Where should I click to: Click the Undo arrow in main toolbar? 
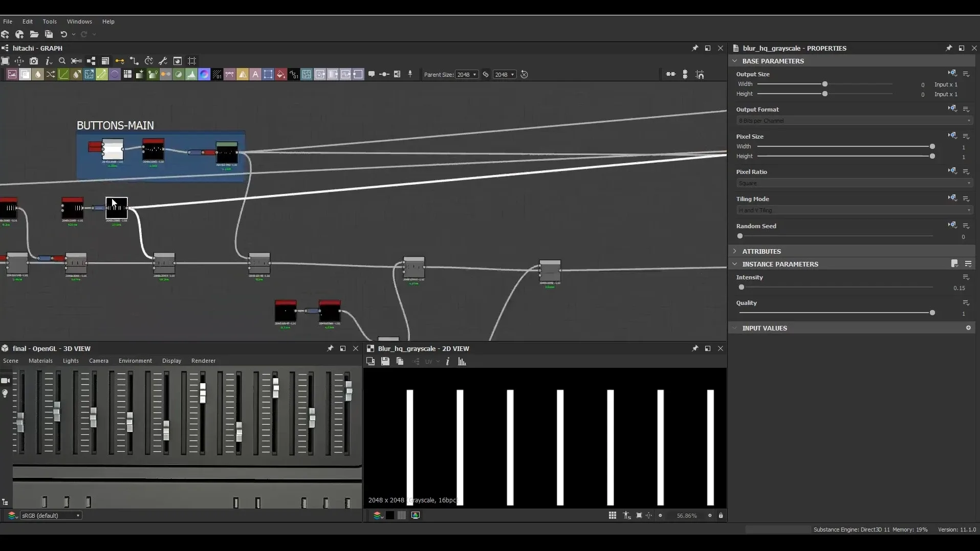64,34
